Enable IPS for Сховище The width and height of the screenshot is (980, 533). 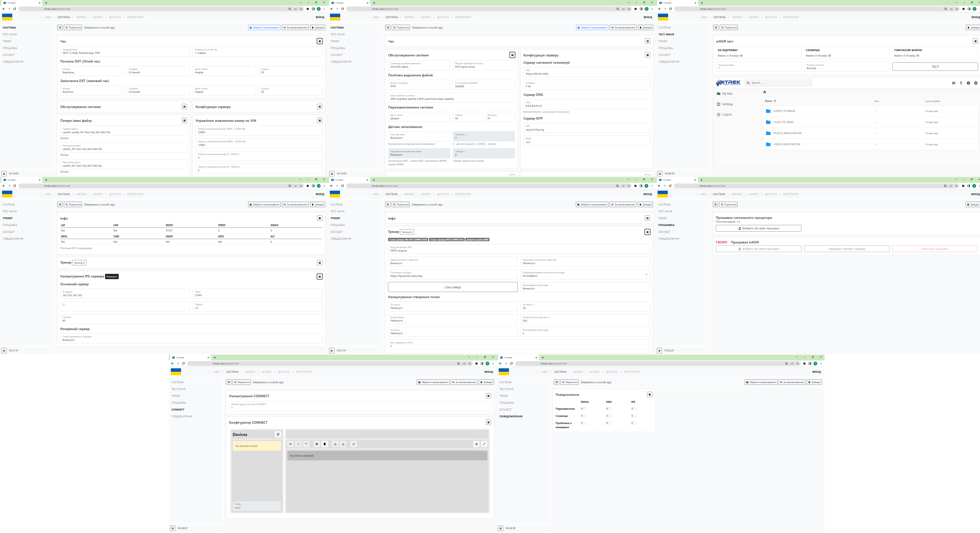pyautogui.click(x=633, y=416)
